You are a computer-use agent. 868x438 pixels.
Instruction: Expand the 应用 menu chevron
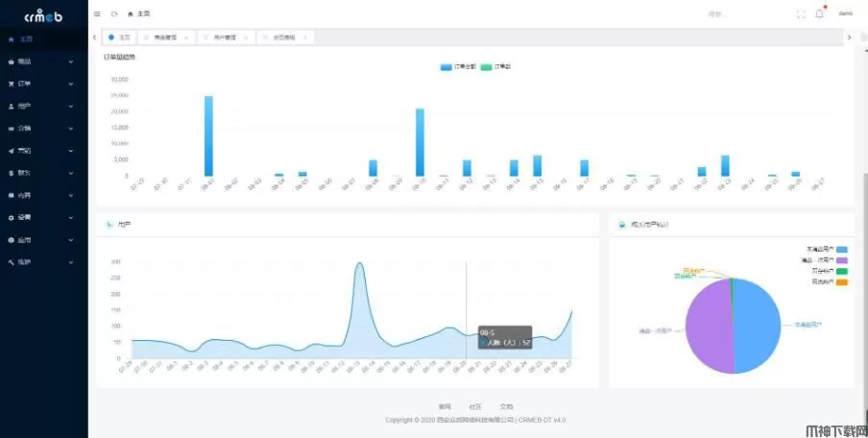[x=71, y=240]
